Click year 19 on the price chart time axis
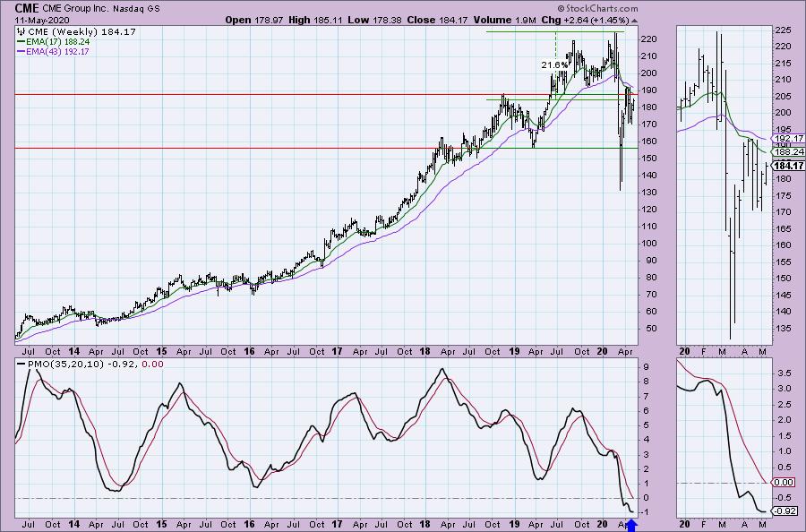This screenshot has height=532, width=806. (x=513, y=352)
